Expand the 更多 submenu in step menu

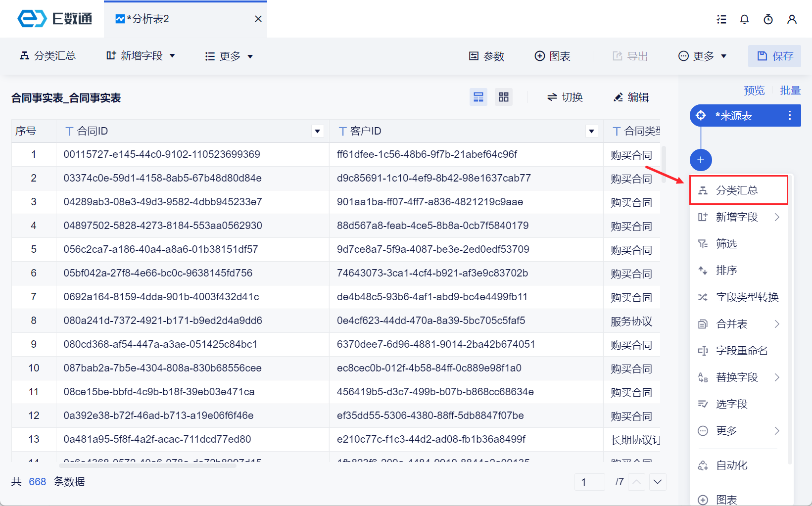738,431
